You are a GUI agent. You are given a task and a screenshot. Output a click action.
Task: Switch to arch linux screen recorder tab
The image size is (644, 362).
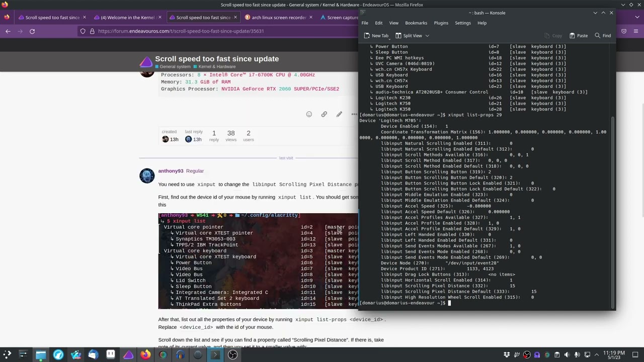[279, 17]
